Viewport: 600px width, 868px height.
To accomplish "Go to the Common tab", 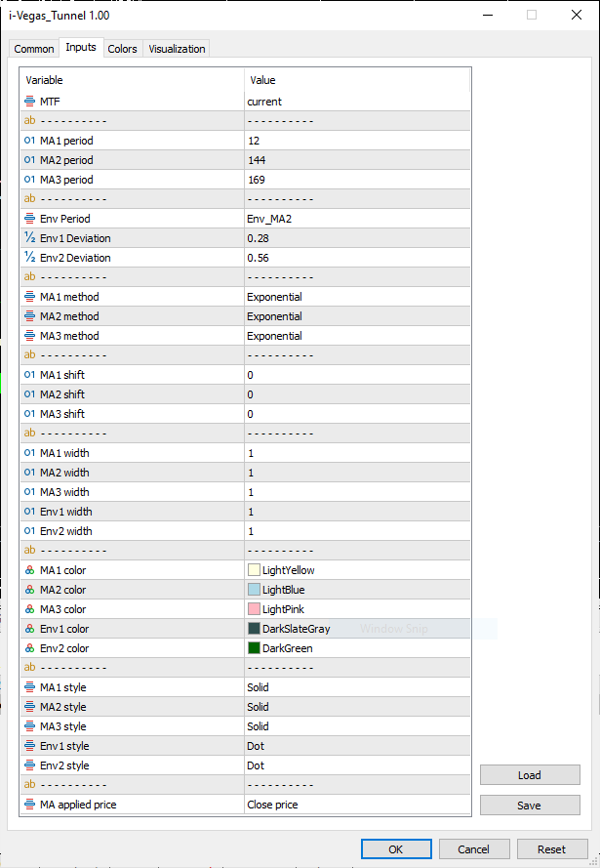I will click(34, 49).
